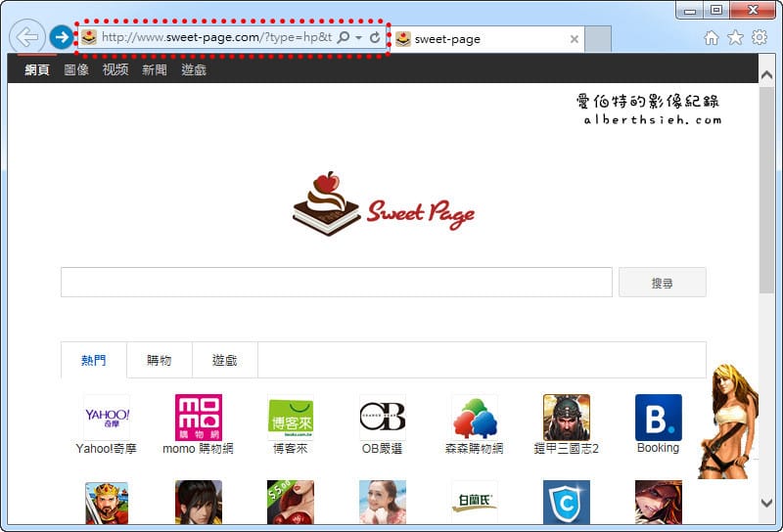Click the browser Back arrow button
Viewport: 783px width, 532px height.
tap(27, 37)
